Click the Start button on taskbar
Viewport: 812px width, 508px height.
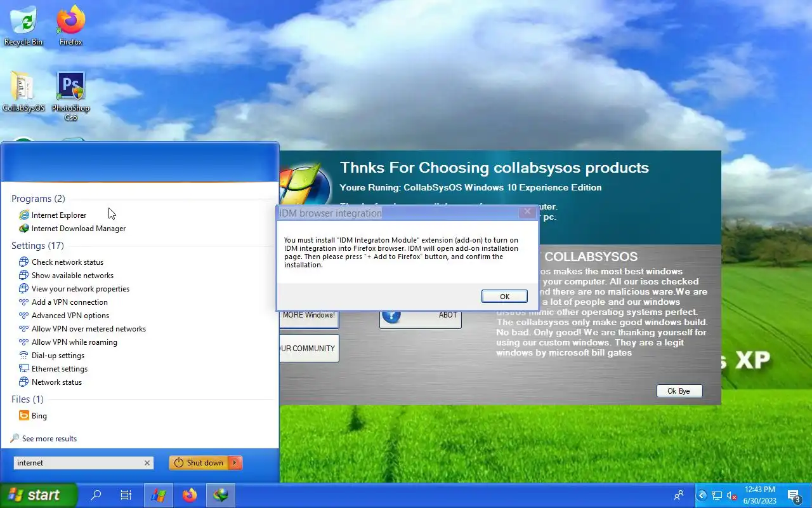(37, 495)
